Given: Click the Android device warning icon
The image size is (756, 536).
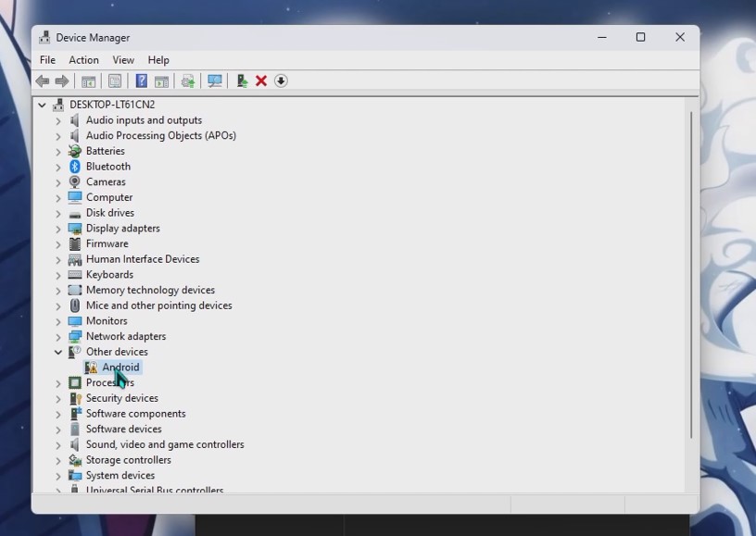Looking at the screenshot, I should (x=91, y=368).
